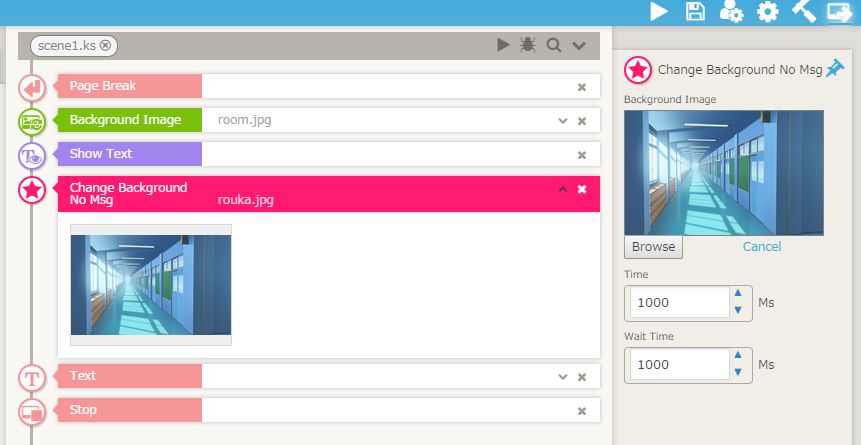The width and height of the screenshot is (861, 445).
Task: Click rouka.jpg file name
Action: point(245,200)
